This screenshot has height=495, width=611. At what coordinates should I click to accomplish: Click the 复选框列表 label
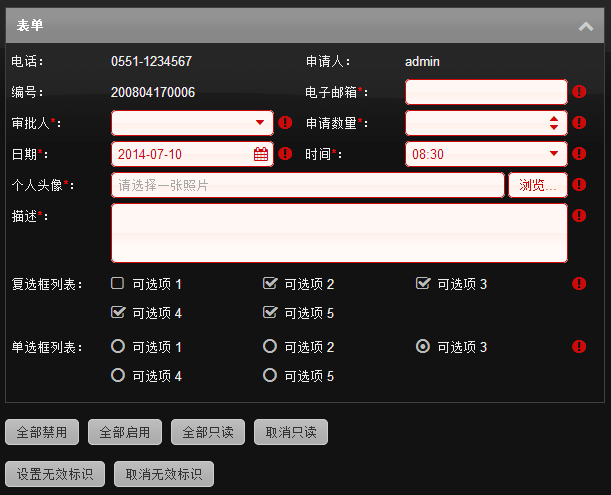[x=47, y=284]
